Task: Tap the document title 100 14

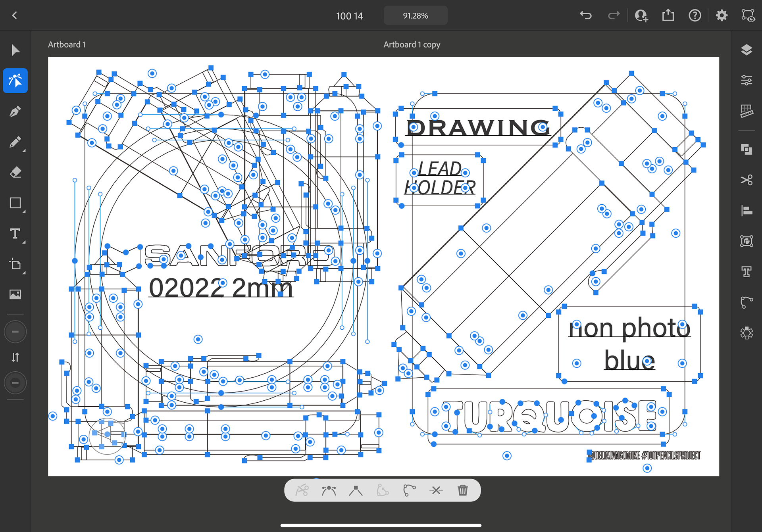Action: [350, 16]
